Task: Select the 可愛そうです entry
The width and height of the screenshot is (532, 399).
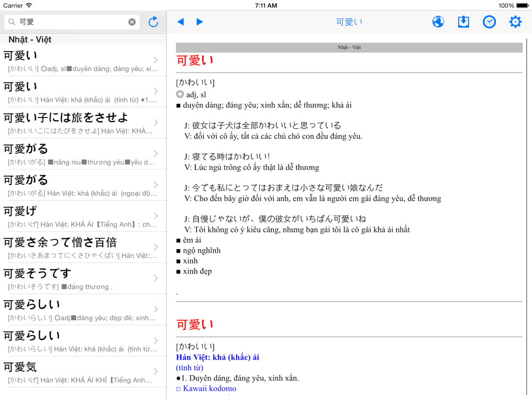Action: (x=83, y=279)
